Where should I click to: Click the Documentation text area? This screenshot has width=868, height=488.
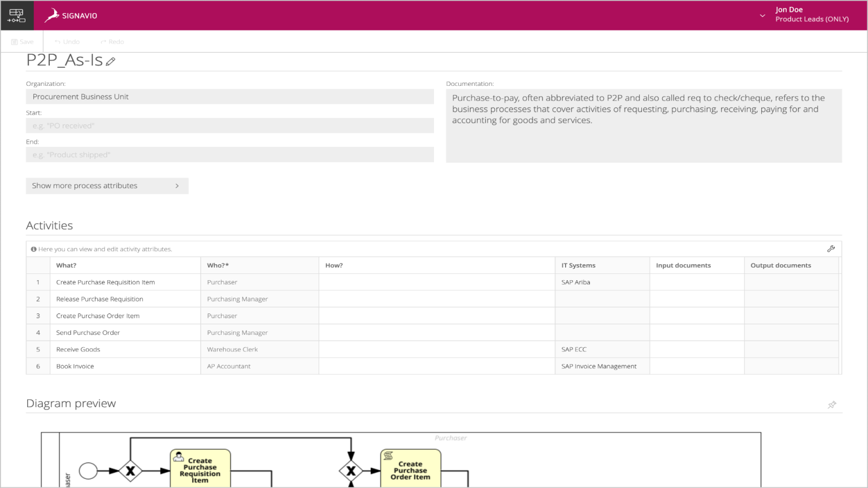pos(644,125)
